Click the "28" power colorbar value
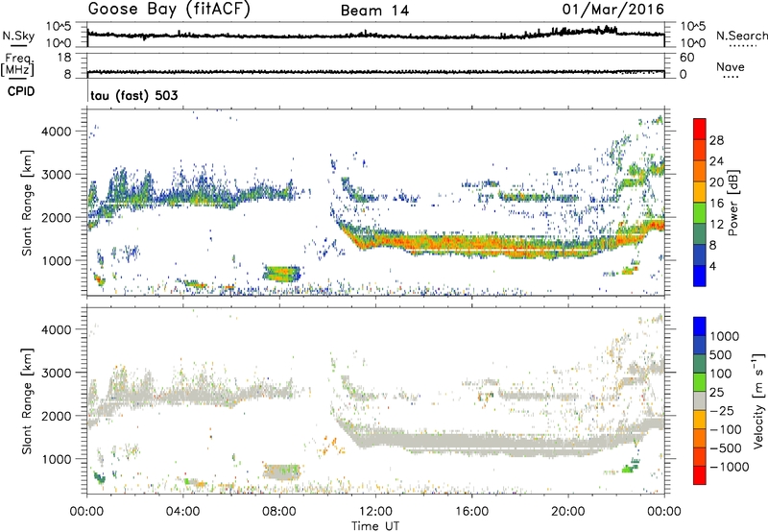Image resolution: width=768 pixels, height=532 pixels. pos(716,140)
